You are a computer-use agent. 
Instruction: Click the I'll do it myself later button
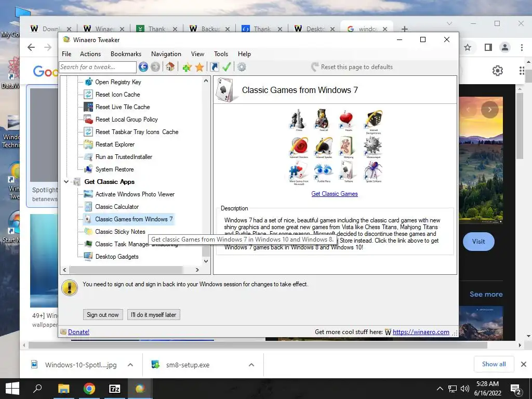(x=153, y=314)
